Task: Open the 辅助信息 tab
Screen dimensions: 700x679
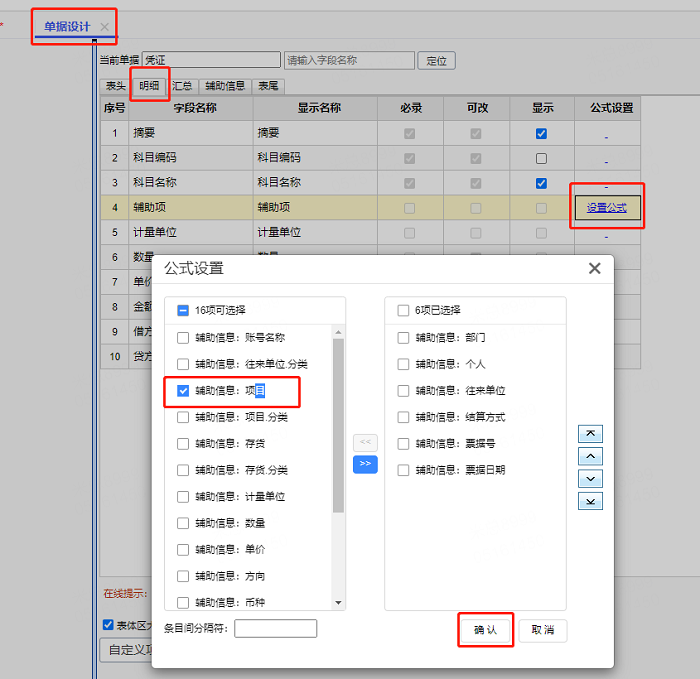Action: coord(225,86)
